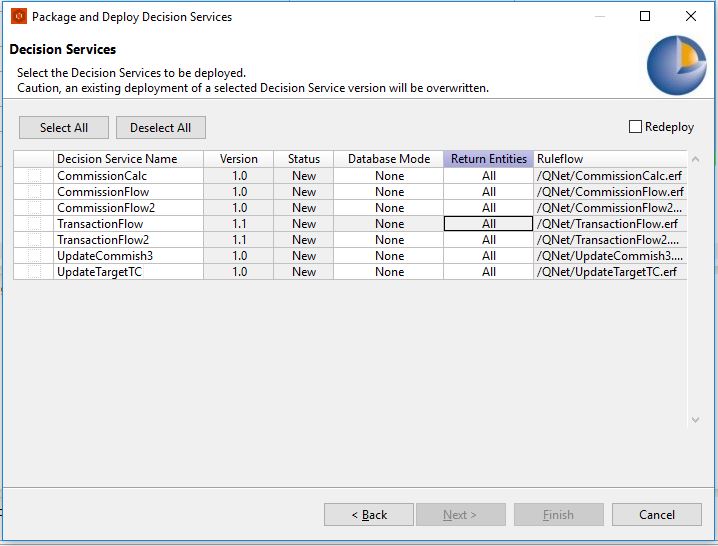Image resolution: width=718 pixels, height=546 pixels.
Task: Open Return Entities cell for UpdateTargetTC
Action: 489,272
